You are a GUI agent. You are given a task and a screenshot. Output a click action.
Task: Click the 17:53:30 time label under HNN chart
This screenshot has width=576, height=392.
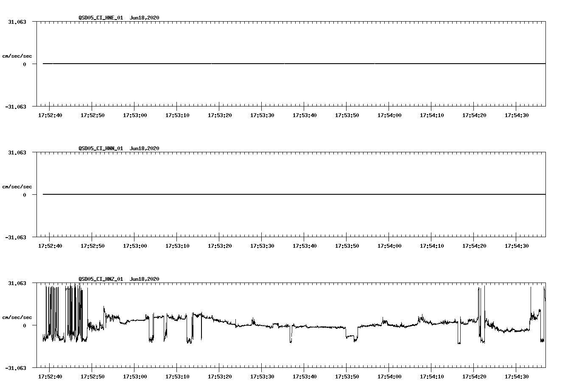262,246
